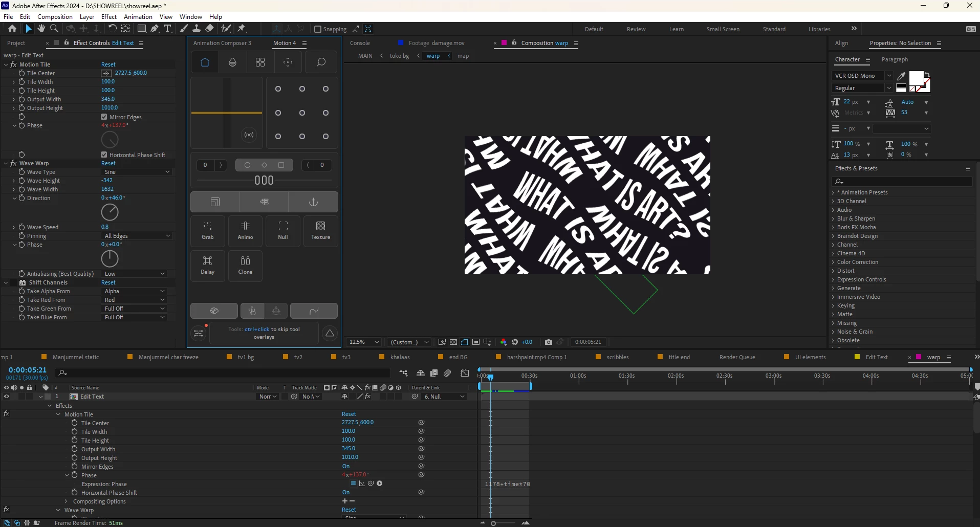Viewport: 980px width, 527px height.
Task: Select the Hand tool
Action: [x=41, y=29]
